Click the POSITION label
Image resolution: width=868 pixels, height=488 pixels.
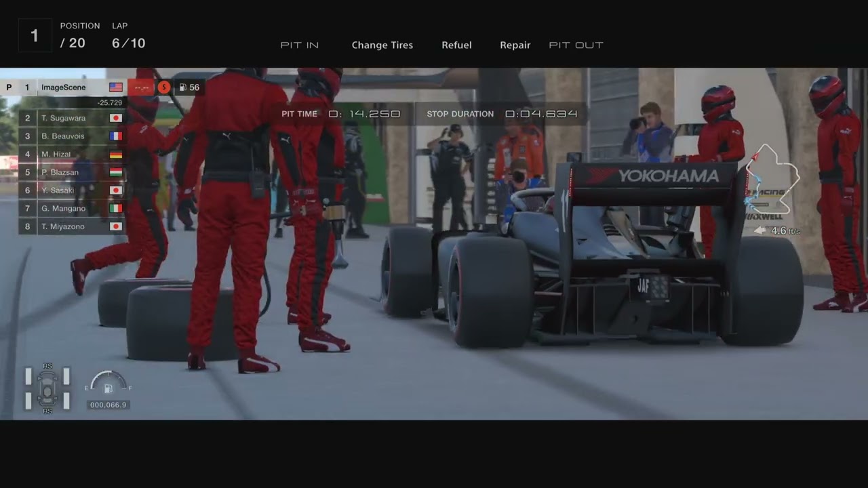(80, 26)
